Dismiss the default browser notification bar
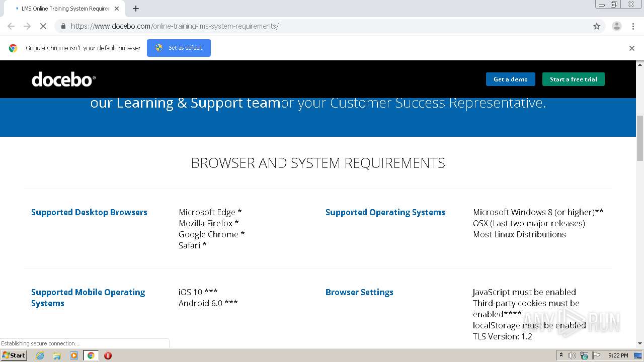 pos(632,48)
